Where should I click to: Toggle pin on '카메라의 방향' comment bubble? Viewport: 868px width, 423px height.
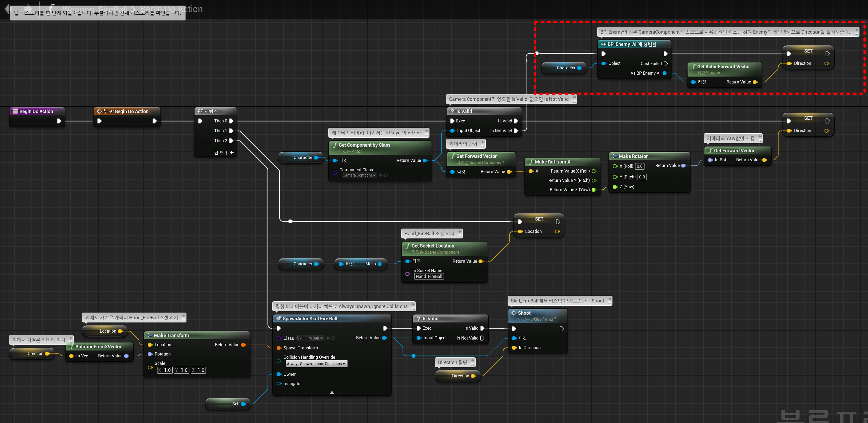tap(483, 142)
